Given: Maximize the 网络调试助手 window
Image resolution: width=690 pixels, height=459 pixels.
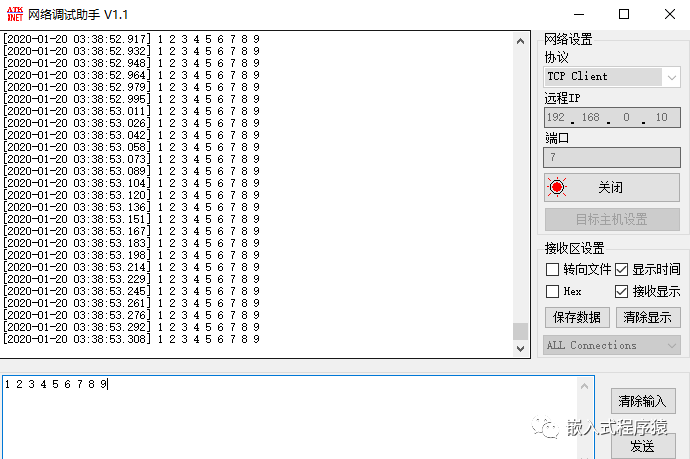Looking at the screenshot, I should point(624,15).
